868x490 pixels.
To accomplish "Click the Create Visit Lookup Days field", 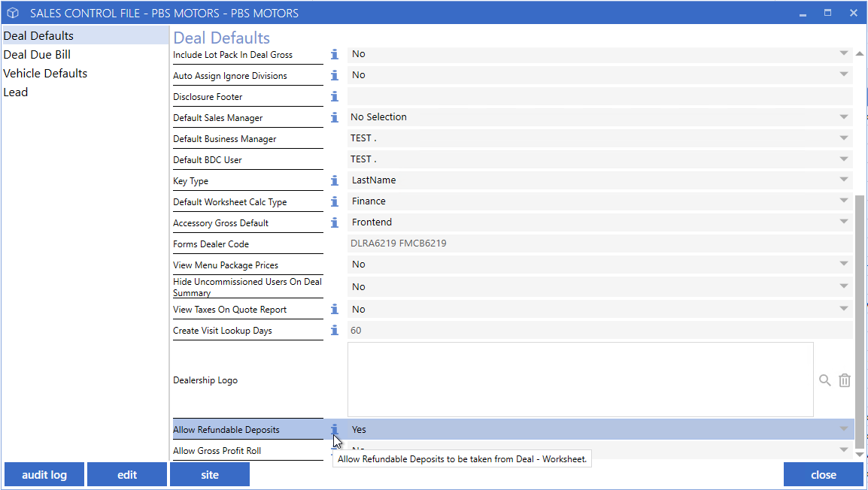I will 600,330.
